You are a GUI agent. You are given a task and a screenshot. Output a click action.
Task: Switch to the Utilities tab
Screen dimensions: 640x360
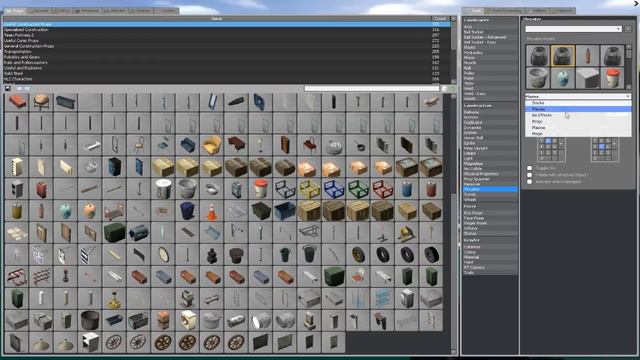(538, 11)
